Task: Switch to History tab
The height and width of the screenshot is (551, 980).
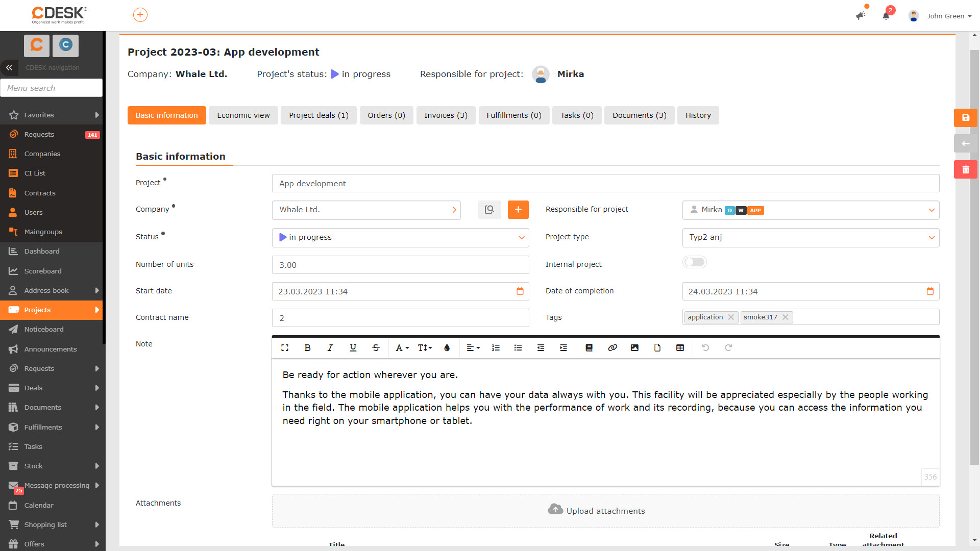Action: pos(698,115)
